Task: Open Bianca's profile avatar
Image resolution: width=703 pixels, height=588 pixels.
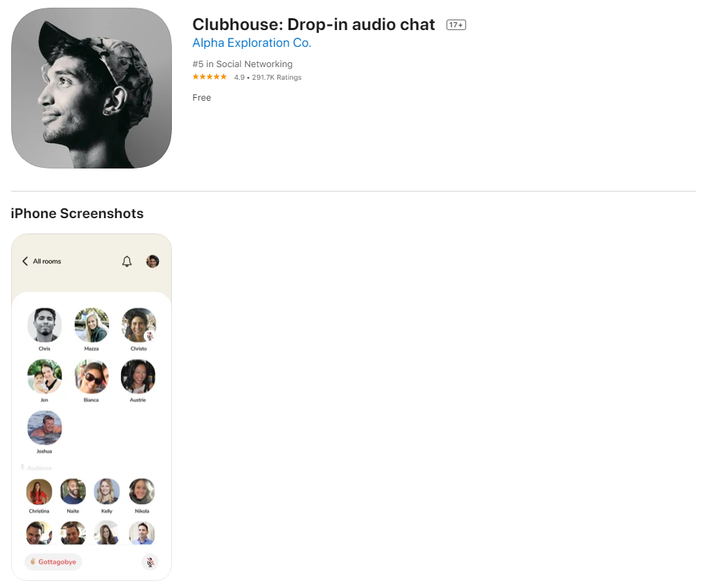Action: 92,376
